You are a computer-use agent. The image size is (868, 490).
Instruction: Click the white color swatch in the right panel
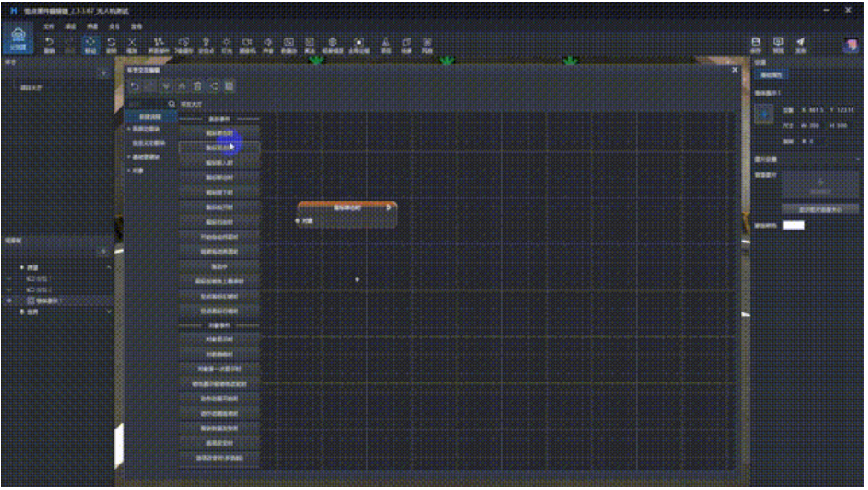(794, 225)
